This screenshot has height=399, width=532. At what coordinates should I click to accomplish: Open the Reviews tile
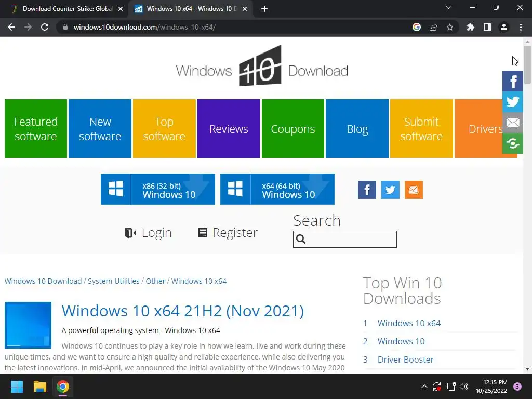coord(229,129)
